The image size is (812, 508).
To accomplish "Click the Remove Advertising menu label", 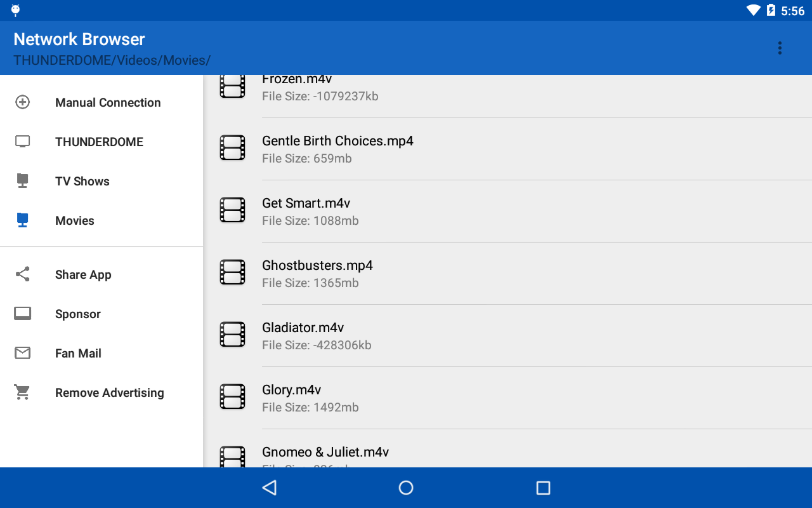I will point(110,392).
